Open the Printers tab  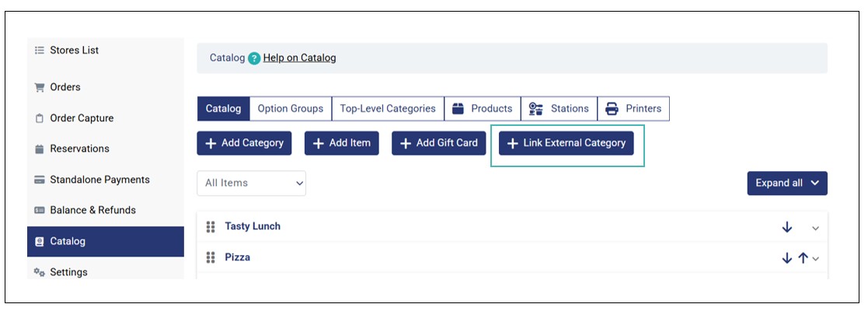pyautogui.click(x=633, y=109)
